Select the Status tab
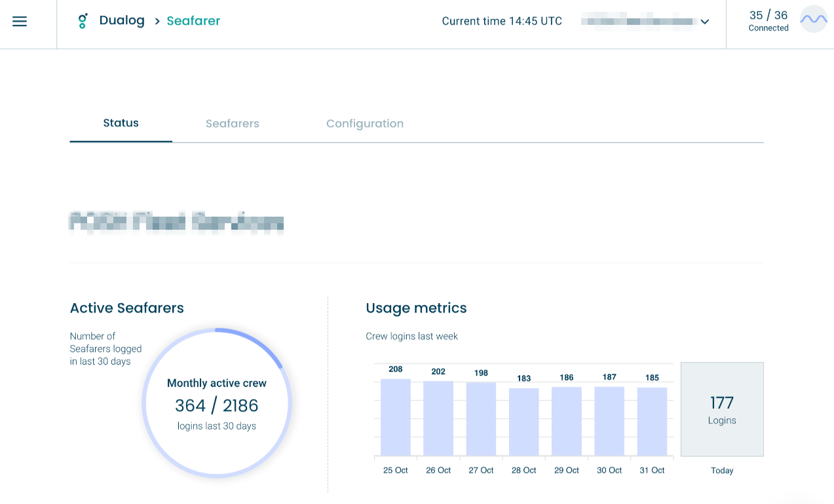This screenshot has height=504, width=834. point(121,123)
